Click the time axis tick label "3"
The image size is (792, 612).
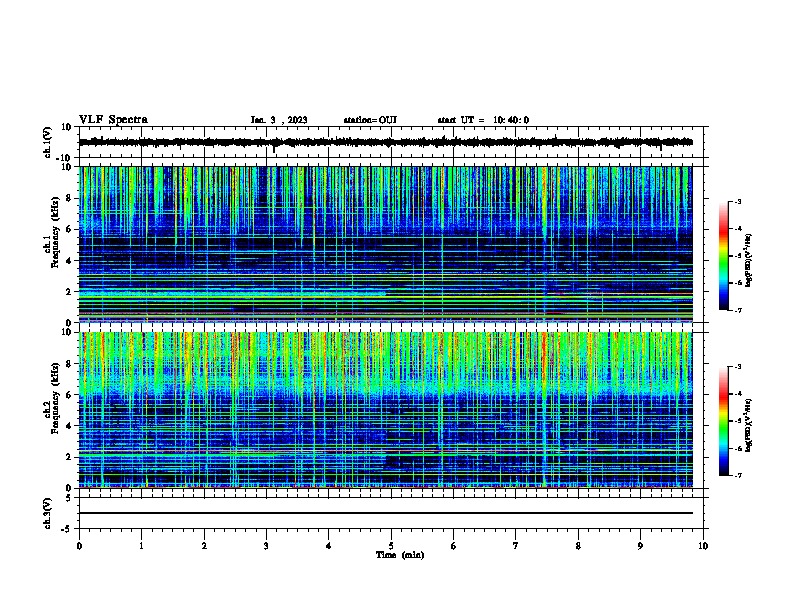click(266, 546)
